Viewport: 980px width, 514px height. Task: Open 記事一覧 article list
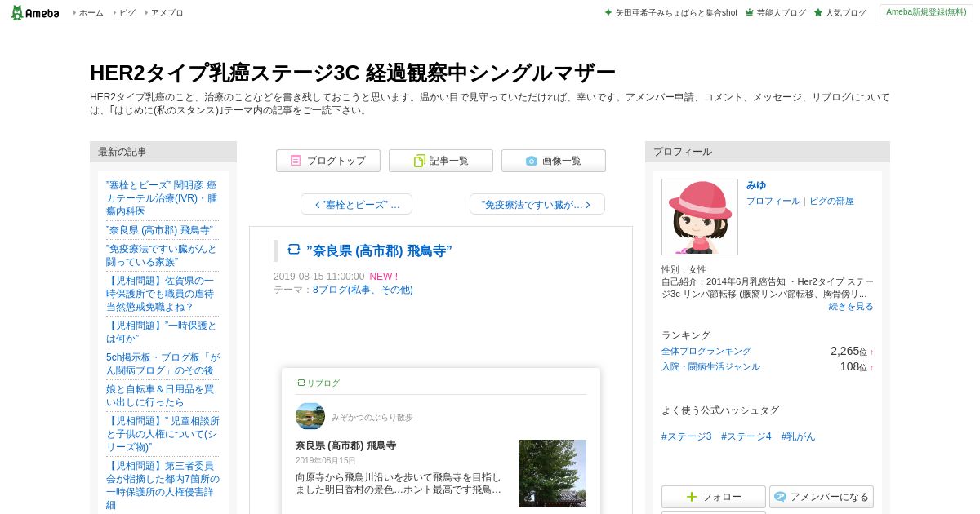pyautogui.click(x=441, y=161)
